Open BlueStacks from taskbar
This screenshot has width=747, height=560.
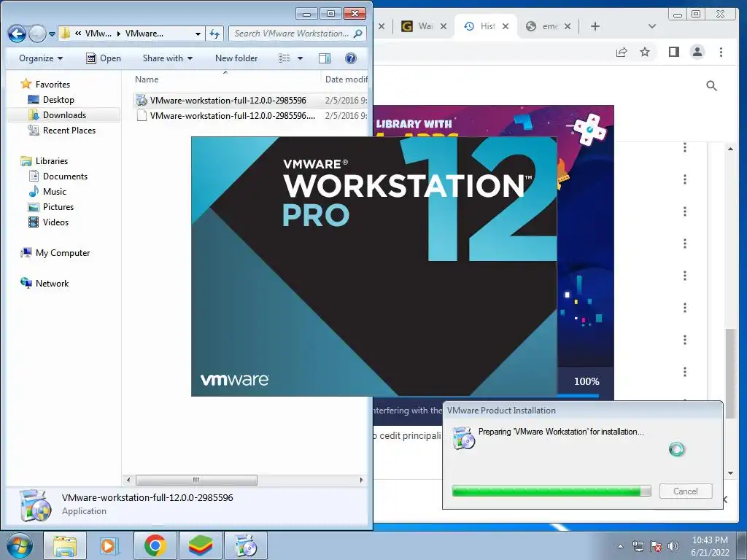coord(200,545)
